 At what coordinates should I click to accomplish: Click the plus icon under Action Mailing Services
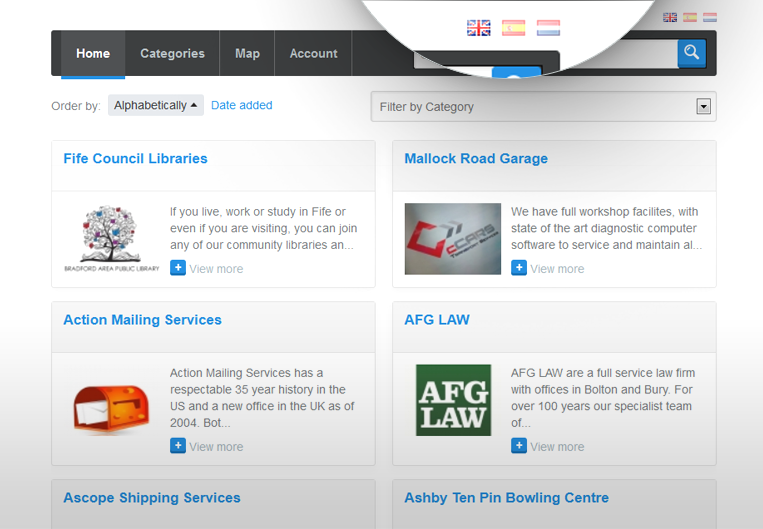(178, 446)
